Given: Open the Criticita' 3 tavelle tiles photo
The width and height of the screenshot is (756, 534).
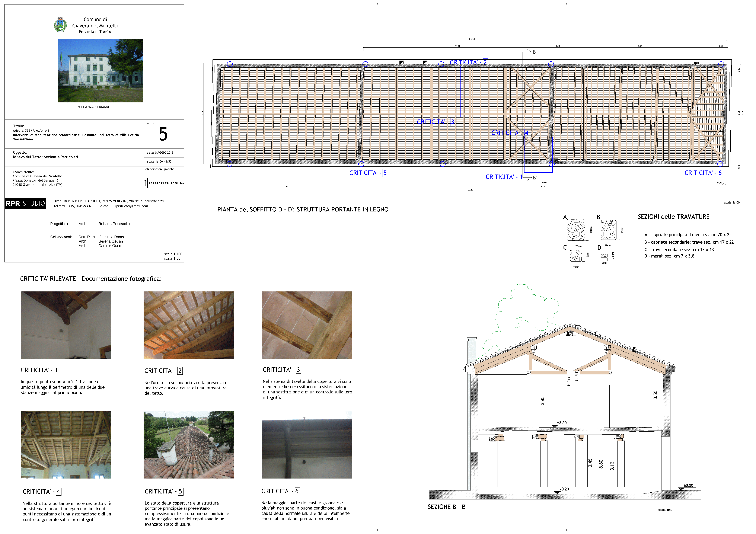Looking at the screenshot, I should 307,325.
